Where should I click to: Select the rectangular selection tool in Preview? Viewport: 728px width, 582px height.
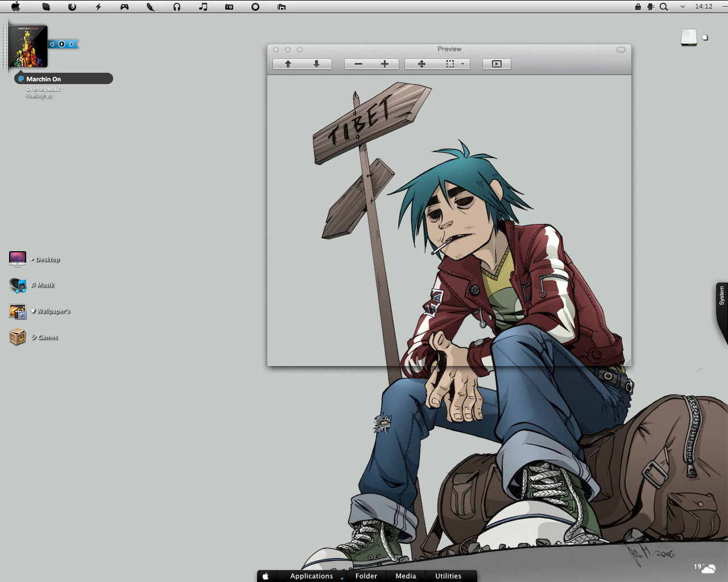[x=450, y=64]
